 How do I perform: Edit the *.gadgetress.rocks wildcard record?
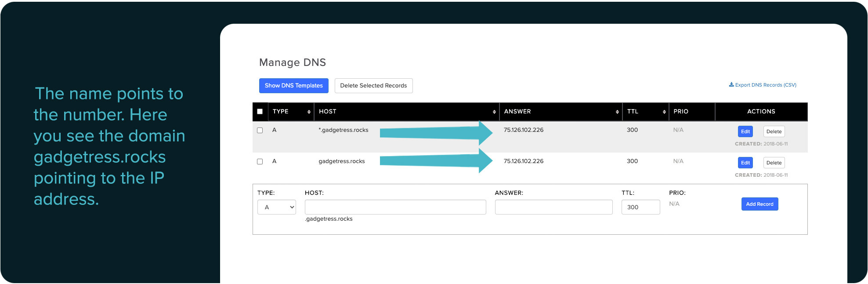point(745,131)
